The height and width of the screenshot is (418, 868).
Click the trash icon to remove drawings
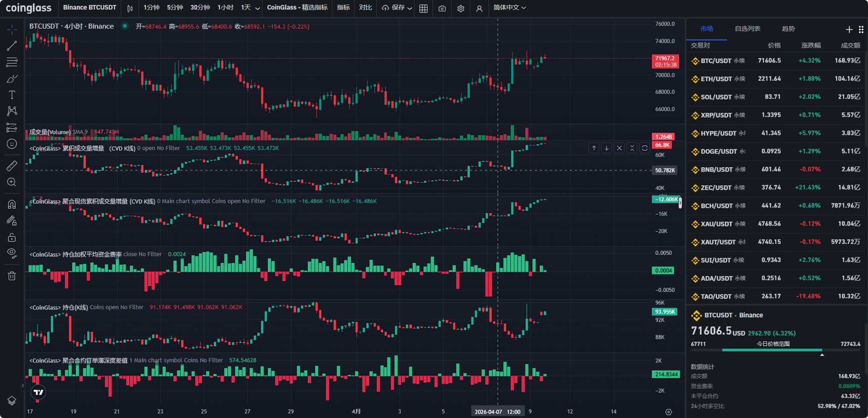(12, 276)
